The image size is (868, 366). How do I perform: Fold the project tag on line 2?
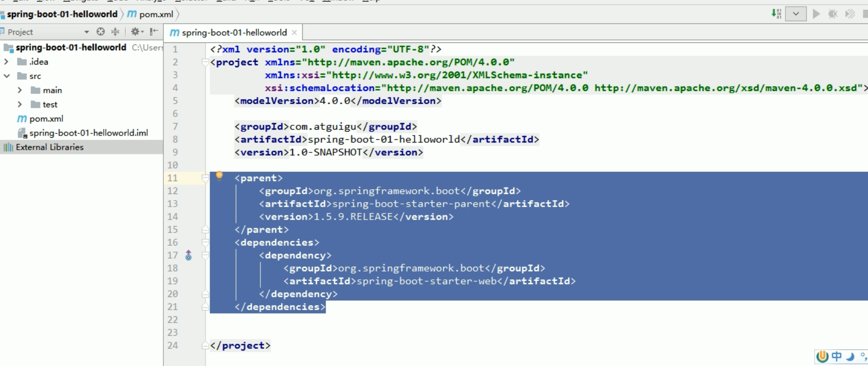click(x=205, y=62)
